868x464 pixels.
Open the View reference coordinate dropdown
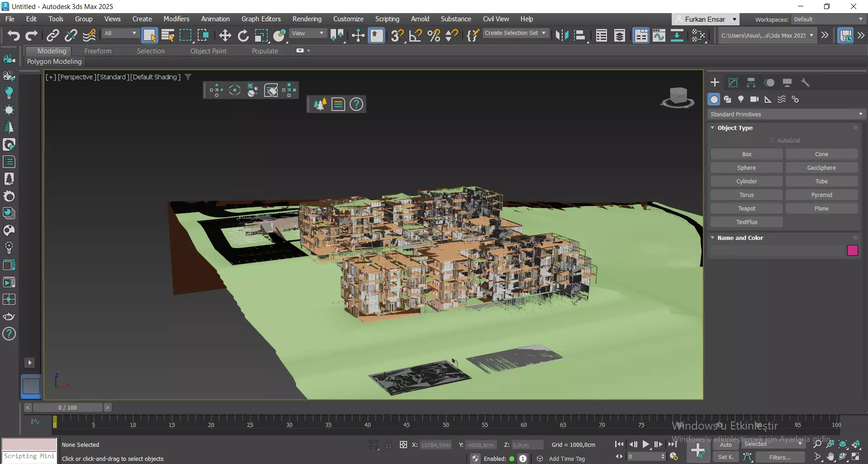[308, 33]
